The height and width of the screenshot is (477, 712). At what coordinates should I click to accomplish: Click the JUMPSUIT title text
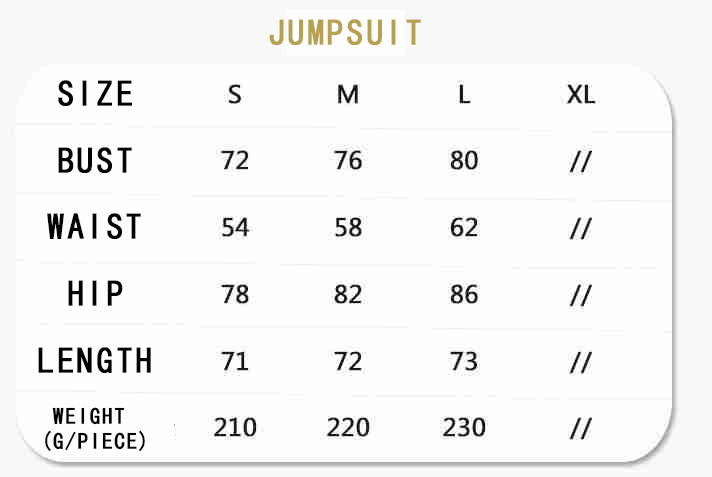click(x=345, y=32)
